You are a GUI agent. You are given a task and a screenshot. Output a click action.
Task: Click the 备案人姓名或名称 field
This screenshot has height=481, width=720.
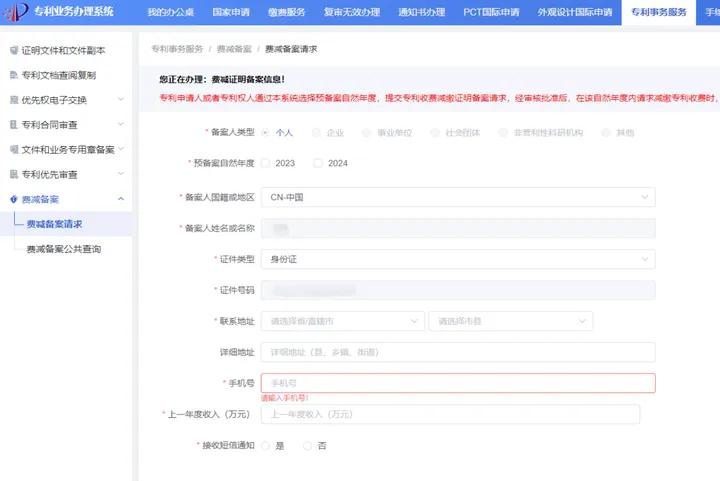(x=458, y=228)
